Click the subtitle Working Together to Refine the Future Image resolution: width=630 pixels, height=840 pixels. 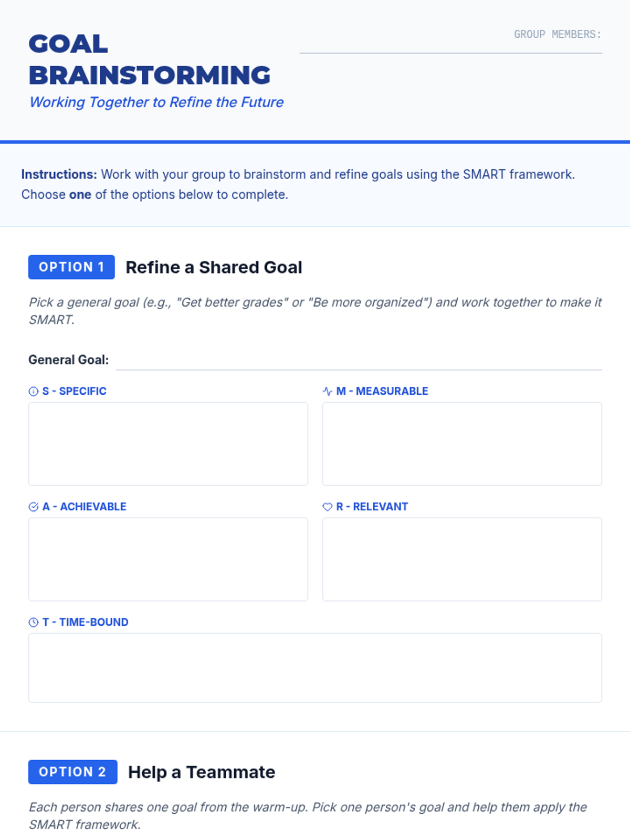click(x=156, y=102)
